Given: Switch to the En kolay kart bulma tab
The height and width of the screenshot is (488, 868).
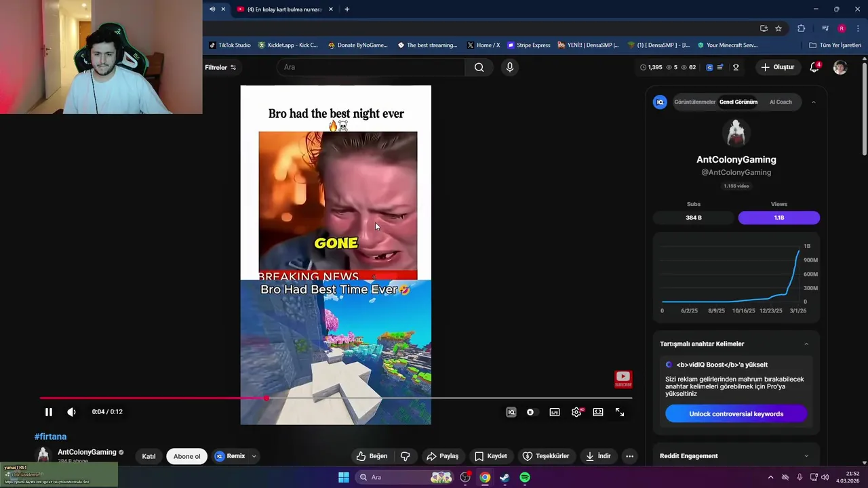Looking at the screenshot, I should 283,9.
